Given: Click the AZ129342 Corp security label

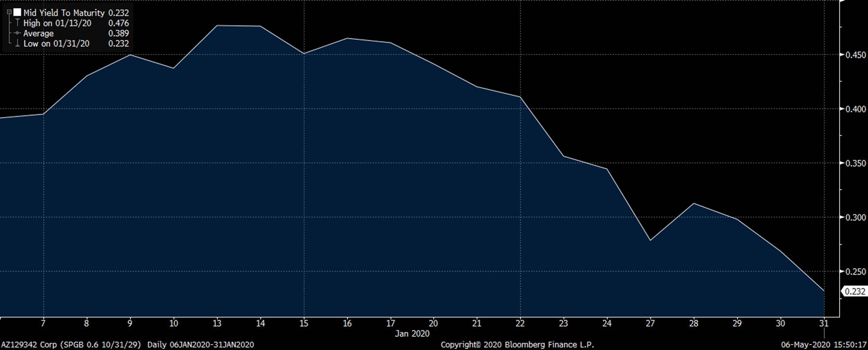Looking at the screenshot, I should [x=28, y=345].
